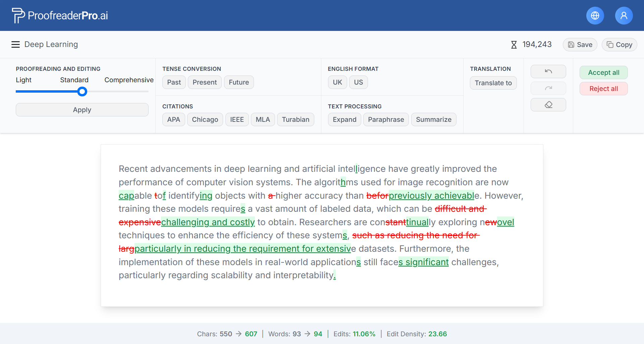Open the user profile icon

point(624,16)
